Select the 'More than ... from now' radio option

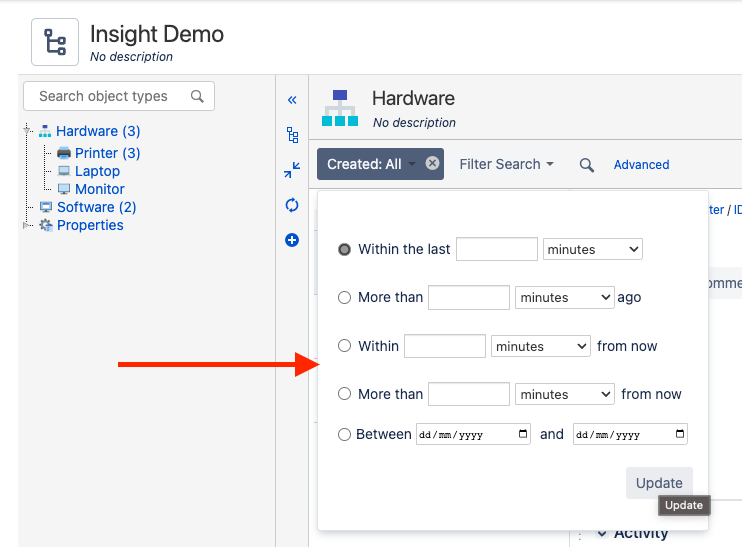[344, 394]
